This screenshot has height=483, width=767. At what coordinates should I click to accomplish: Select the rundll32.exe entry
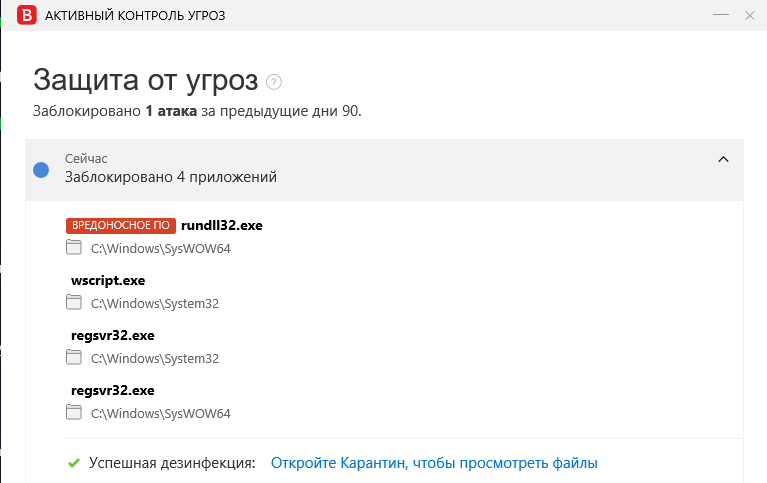tap(221, 226)
